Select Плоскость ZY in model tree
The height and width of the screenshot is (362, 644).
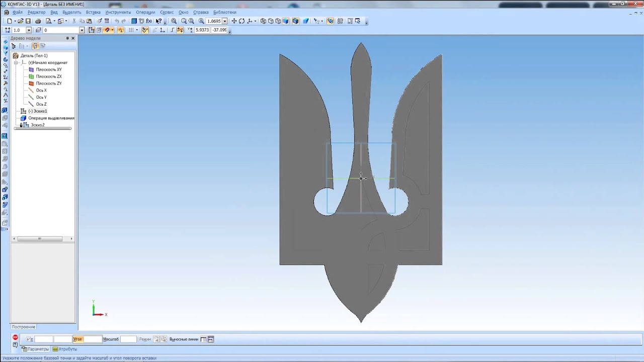[49, 83]
